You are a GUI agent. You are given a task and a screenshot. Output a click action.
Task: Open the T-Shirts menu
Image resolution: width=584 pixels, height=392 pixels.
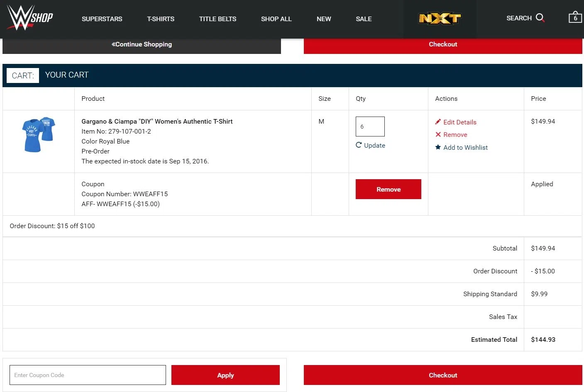click(161, 19)
